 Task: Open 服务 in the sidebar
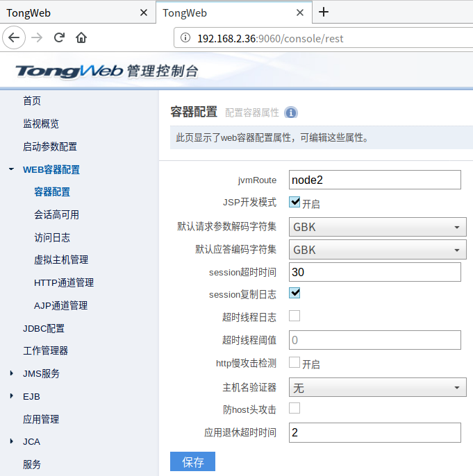32,464
